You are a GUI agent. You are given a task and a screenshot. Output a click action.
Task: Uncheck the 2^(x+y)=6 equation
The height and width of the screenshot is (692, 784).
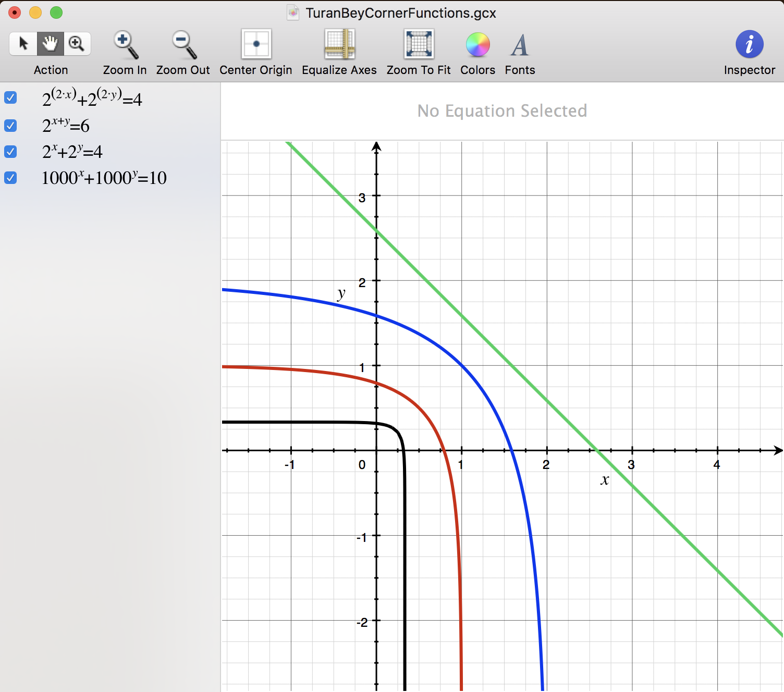[10, 126]
